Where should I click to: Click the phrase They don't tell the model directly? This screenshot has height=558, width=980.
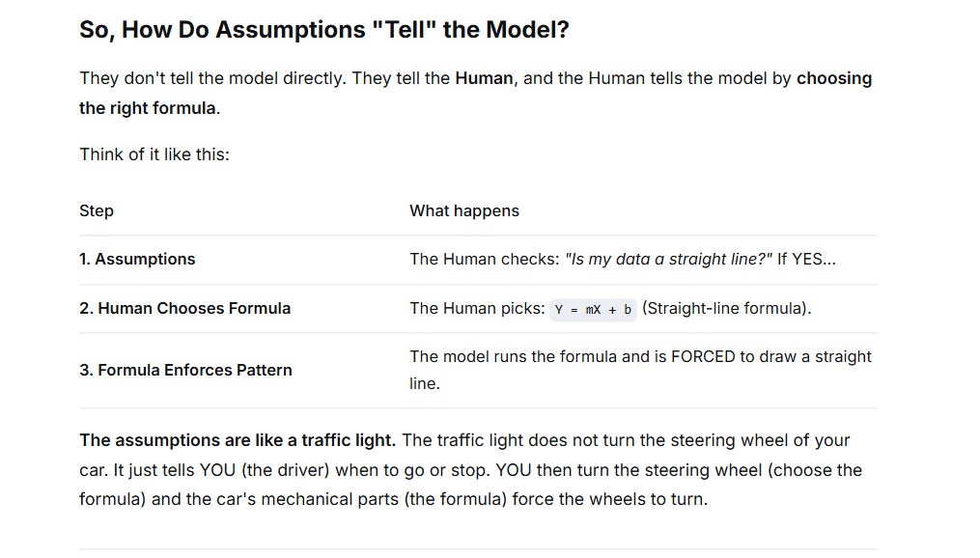click(212, 78)
